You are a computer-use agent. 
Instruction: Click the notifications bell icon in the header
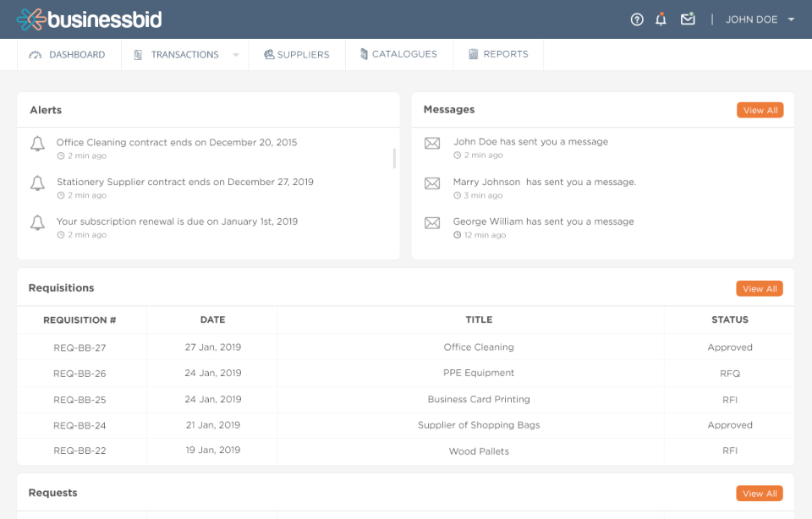click(661, 19)
